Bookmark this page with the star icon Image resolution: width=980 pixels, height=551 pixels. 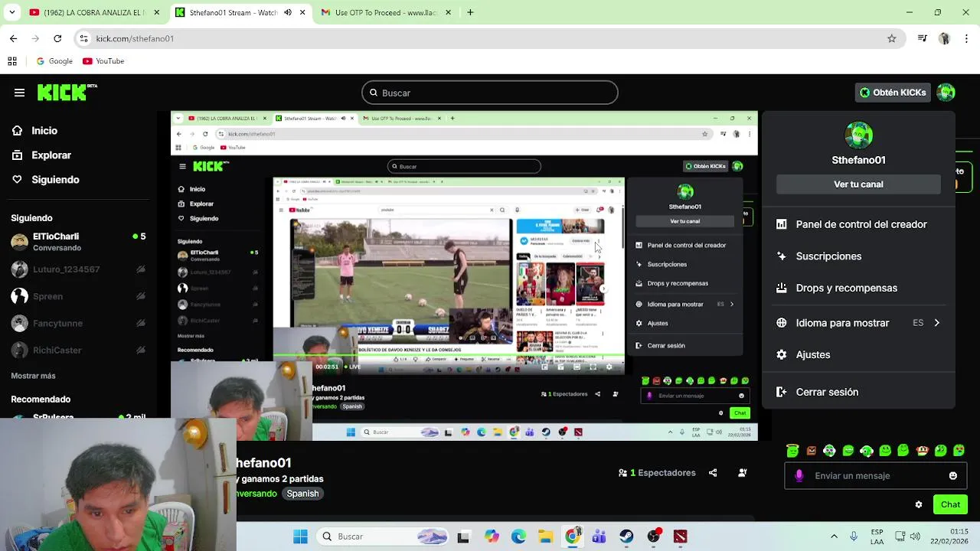pyautogui.click(x=892, y=38)
